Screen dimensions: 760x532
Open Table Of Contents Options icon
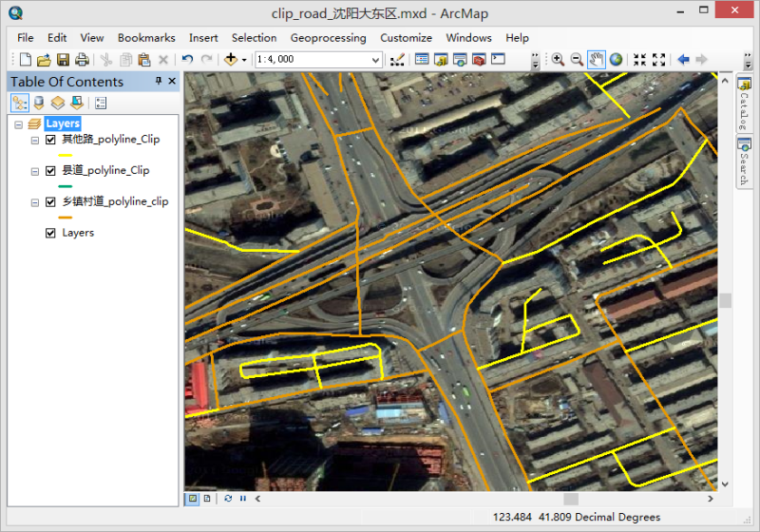click(101, 103)
